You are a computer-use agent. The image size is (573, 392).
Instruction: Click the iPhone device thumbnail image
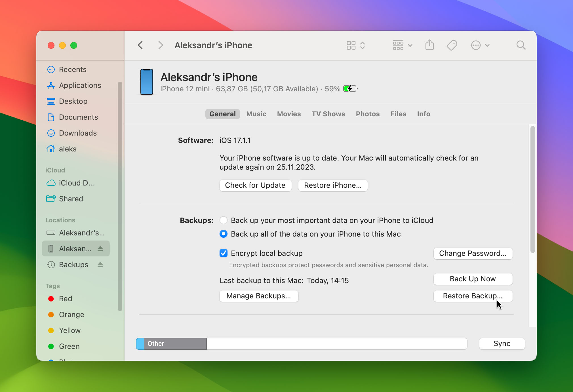[147, 82]
